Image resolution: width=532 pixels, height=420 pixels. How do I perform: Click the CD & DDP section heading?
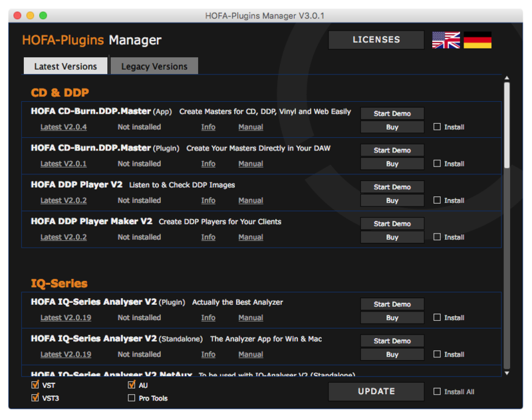[60, 93]
